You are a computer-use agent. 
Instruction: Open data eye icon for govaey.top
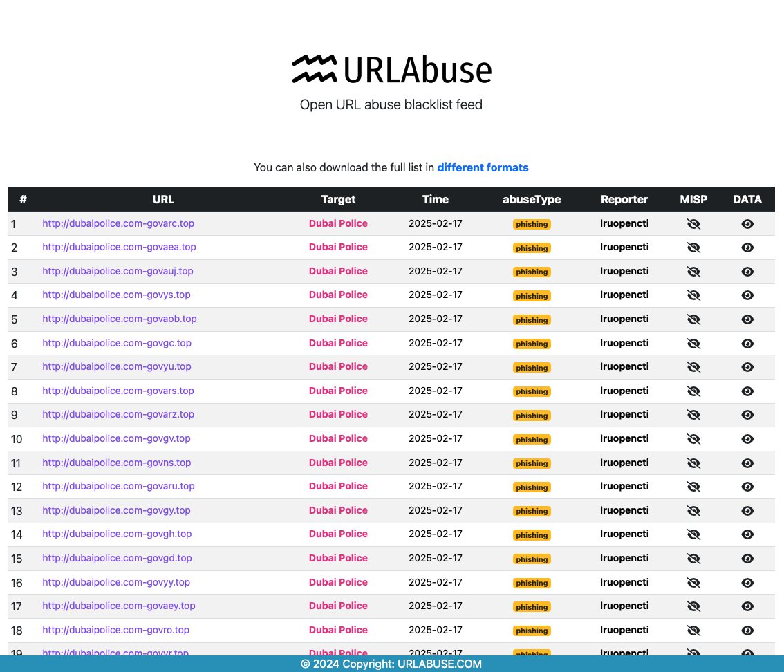click(747, 606)
